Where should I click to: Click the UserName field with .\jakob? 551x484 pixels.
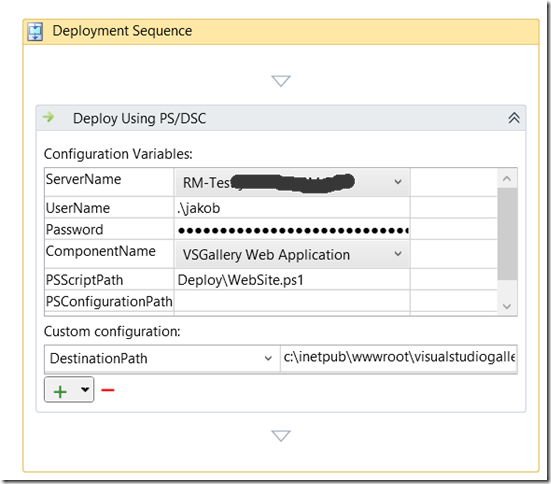[x=292, y=208]
